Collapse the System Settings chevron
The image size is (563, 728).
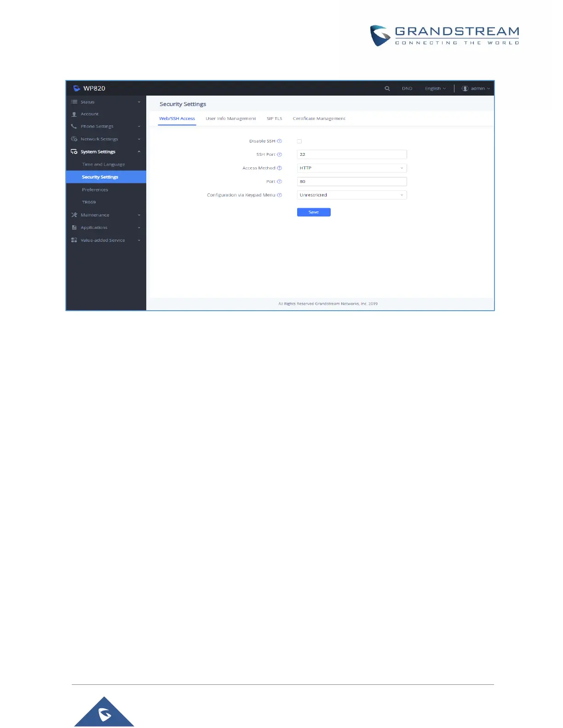[x=139, y=152]
